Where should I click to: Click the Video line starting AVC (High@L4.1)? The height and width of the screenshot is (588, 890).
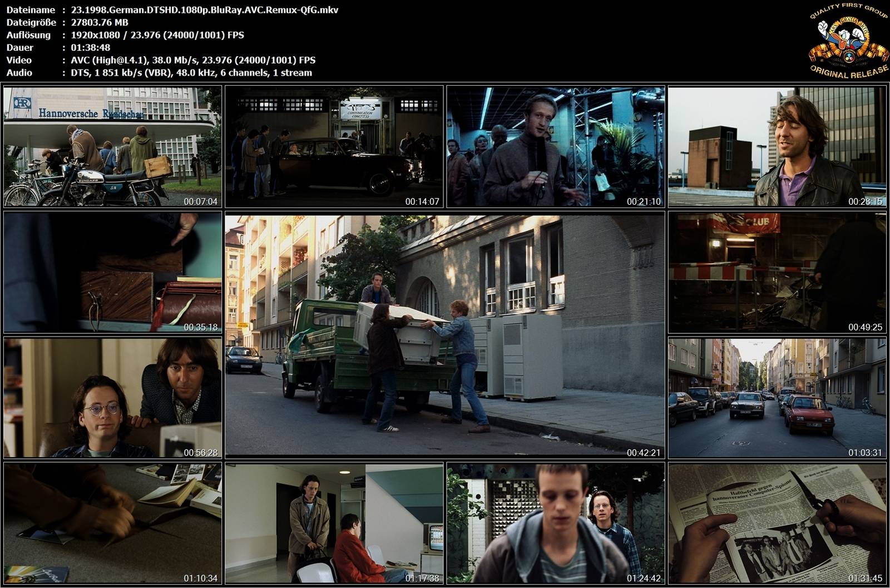click(x=193, y=60)
